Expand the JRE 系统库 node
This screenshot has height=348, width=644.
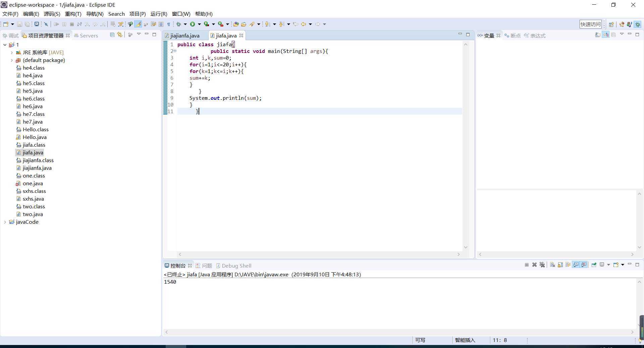12,52
